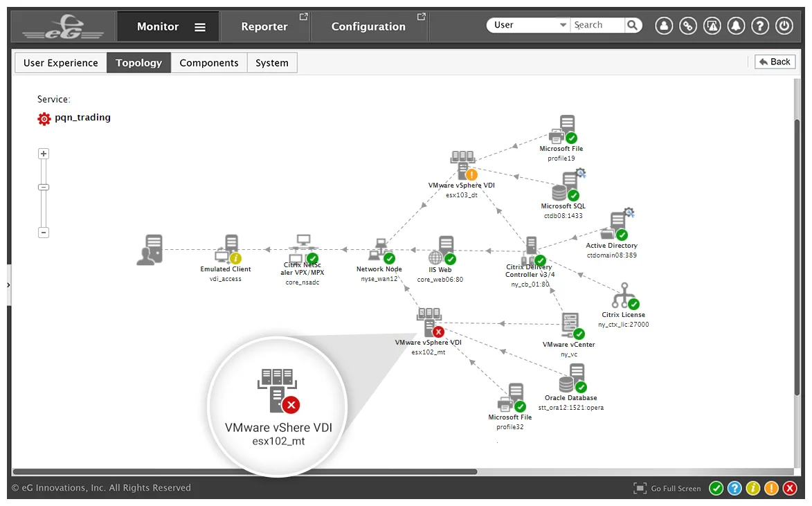The height and width of the screenshot is (506, 812).
Task: Click the links icon in header
Action: point(688,26)
